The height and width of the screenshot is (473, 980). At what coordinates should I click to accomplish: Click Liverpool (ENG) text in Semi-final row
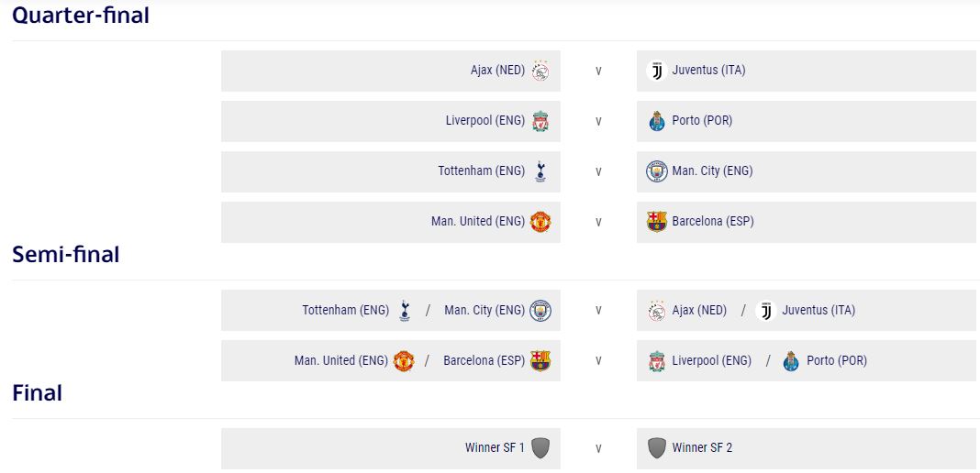pyautogui.click(x=711, y=361)
